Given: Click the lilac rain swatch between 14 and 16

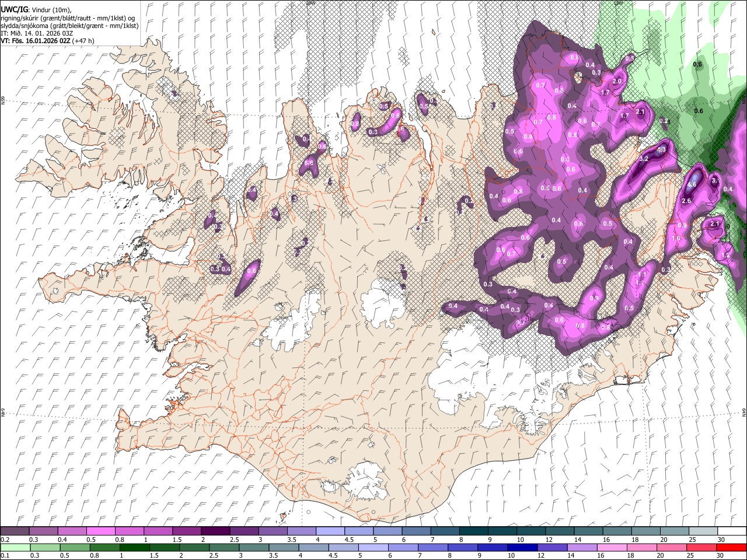Looking at the screenshot, I should pos(583,547).
